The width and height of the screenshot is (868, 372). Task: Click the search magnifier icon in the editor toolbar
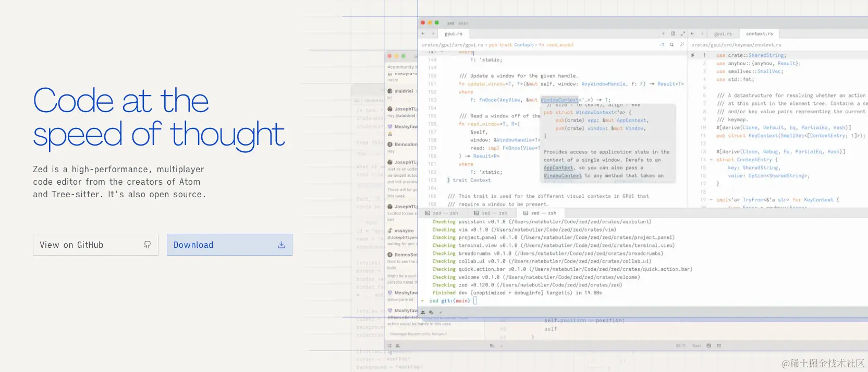[672, 45]
